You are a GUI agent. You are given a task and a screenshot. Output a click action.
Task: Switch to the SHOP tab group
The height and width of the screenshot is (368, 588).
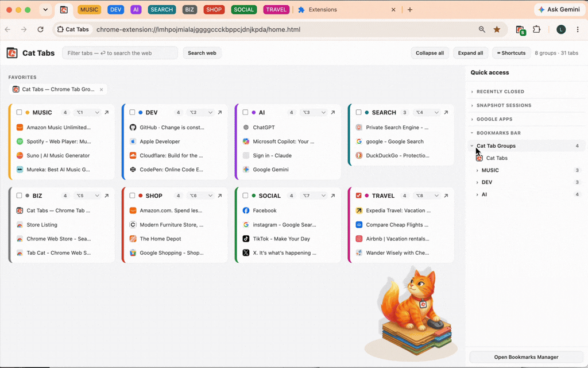point(214,10)
